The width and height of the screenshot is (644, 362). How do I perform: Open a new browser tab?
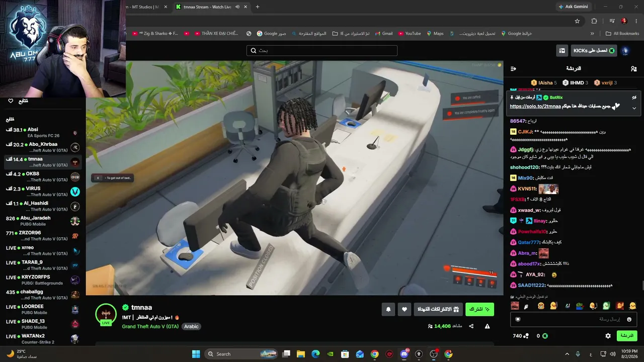click(x=258, y=7)
